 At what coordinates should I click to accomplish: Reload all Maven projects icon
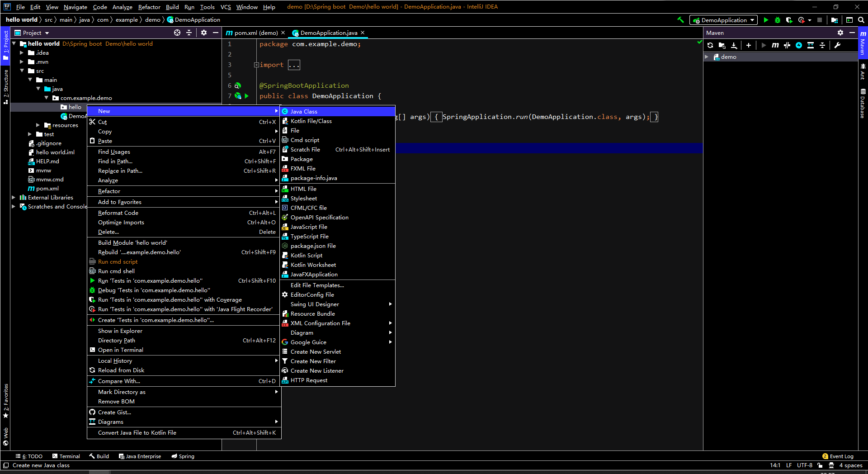point(710,45)
